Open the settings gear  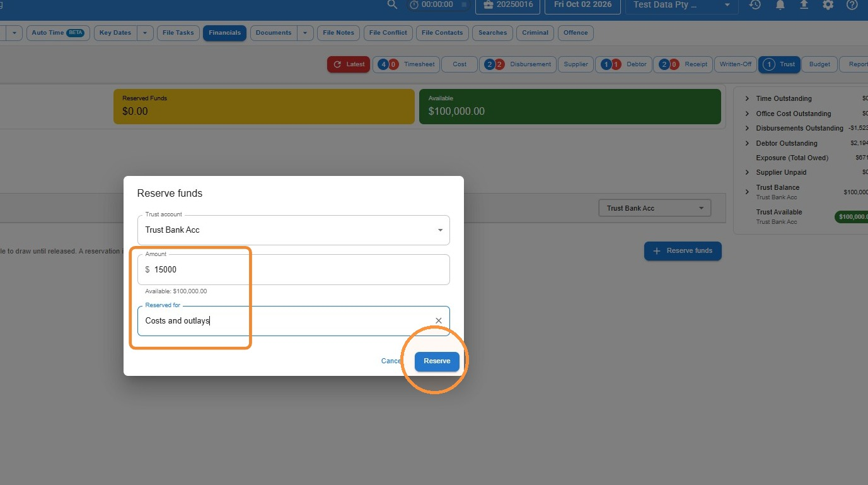coord(828,4)
